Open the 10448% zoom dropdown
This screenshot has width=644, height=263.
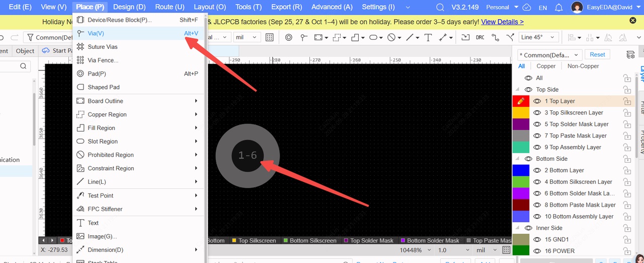tap(415, 250)
